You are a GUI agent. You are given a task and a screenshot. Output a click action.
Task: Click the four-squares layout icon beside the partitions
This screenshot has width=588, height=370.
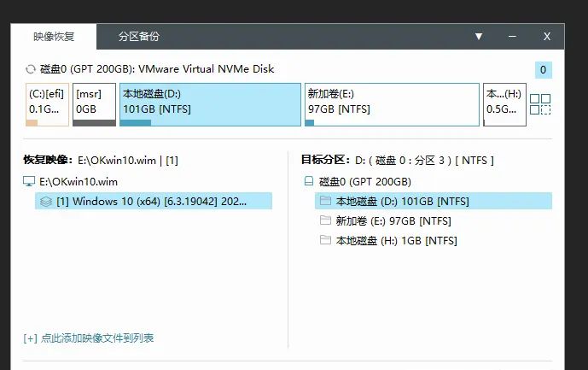[540, 104]
